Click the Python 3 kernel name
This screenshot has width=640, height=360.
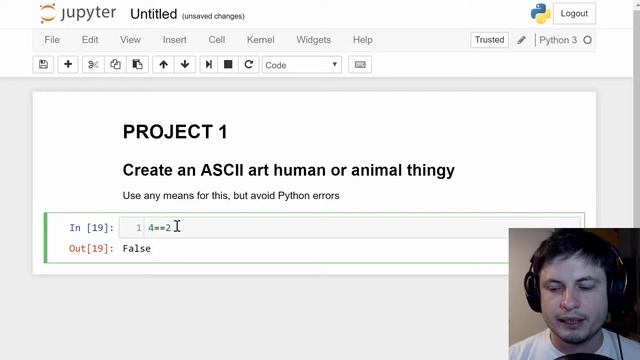pos(558,40)
